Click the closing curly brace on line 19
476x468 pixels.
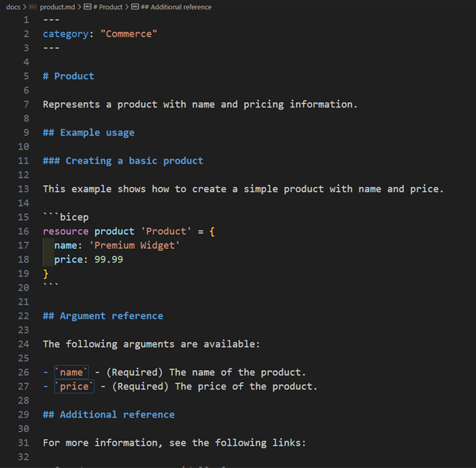click(46, 273)
